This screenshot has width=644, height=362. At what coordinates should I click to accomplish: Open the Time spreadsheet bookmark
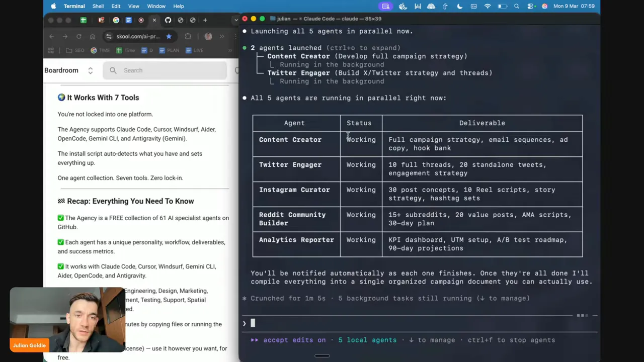[x=125, y=50]
